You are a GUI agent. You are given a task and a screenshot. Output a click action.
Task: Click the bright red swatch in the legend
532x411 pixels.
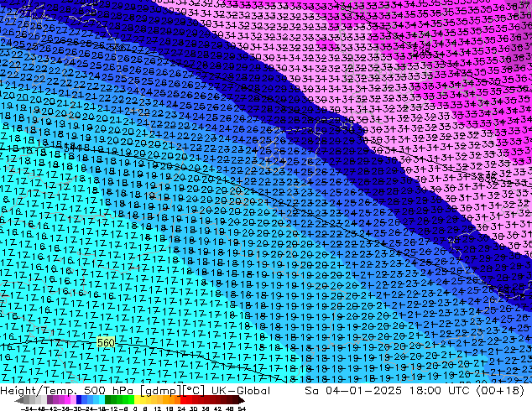[x=183, y=399]
